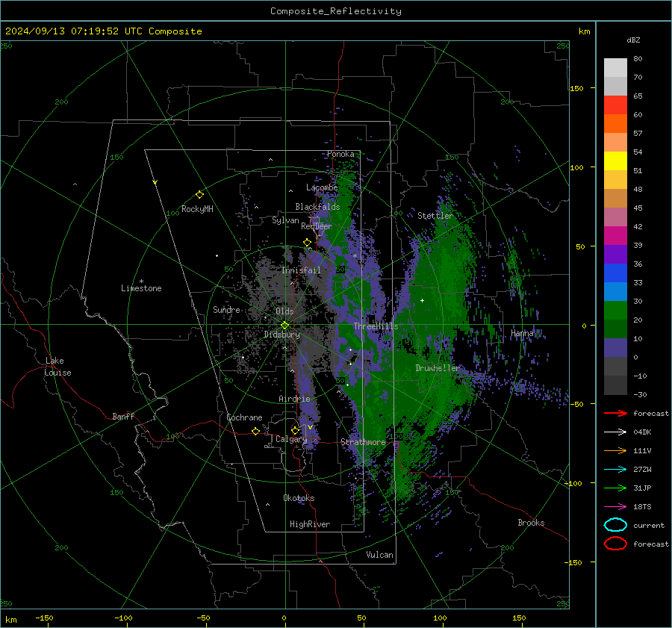Click the dBZ legend heading

pos(633,40)
